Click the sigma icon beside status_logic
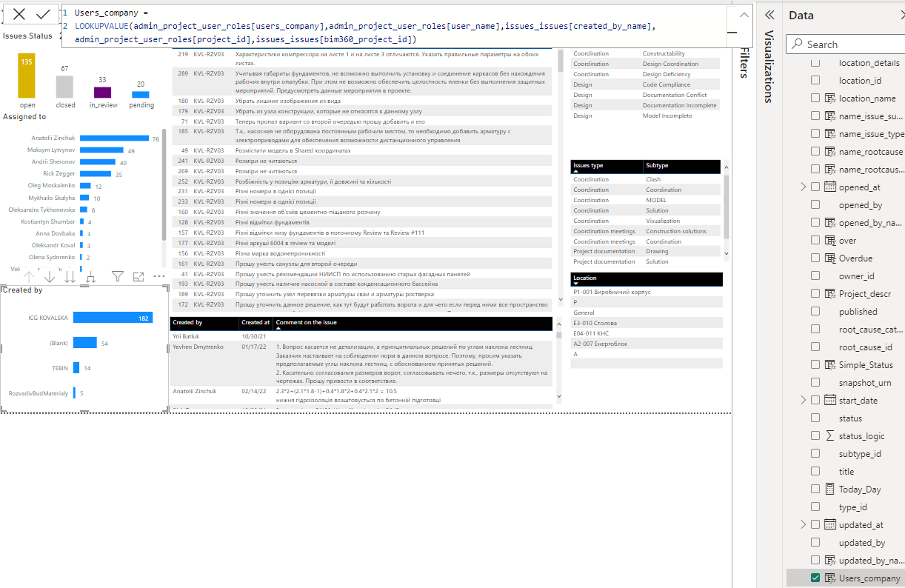Image resolution: width=905 pixels, height=588 pixels. coord(829,436)
